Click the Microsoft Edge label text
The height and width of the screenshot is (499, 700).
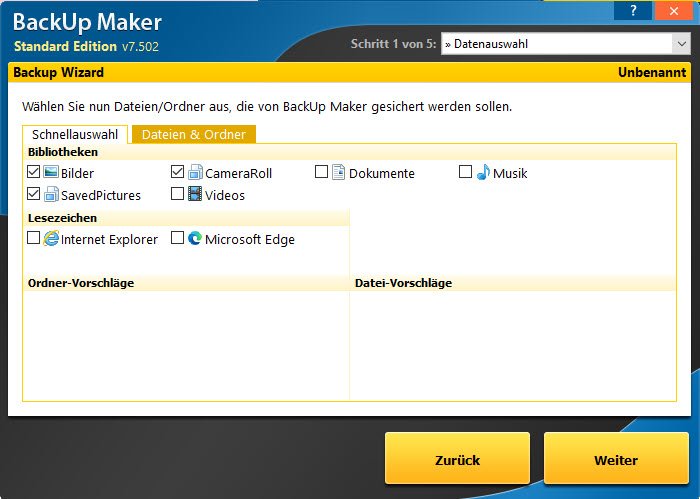tap(250, 239)
